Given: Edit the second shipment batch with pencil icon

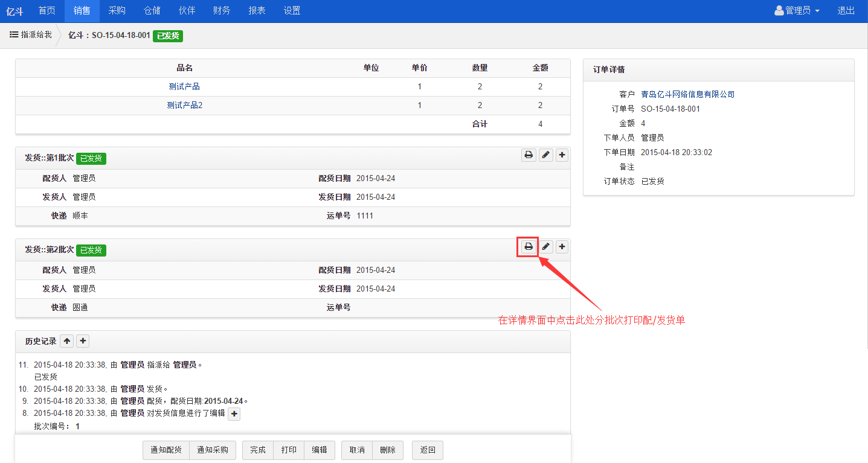Looking at the screenshot, I should (545, 246).
